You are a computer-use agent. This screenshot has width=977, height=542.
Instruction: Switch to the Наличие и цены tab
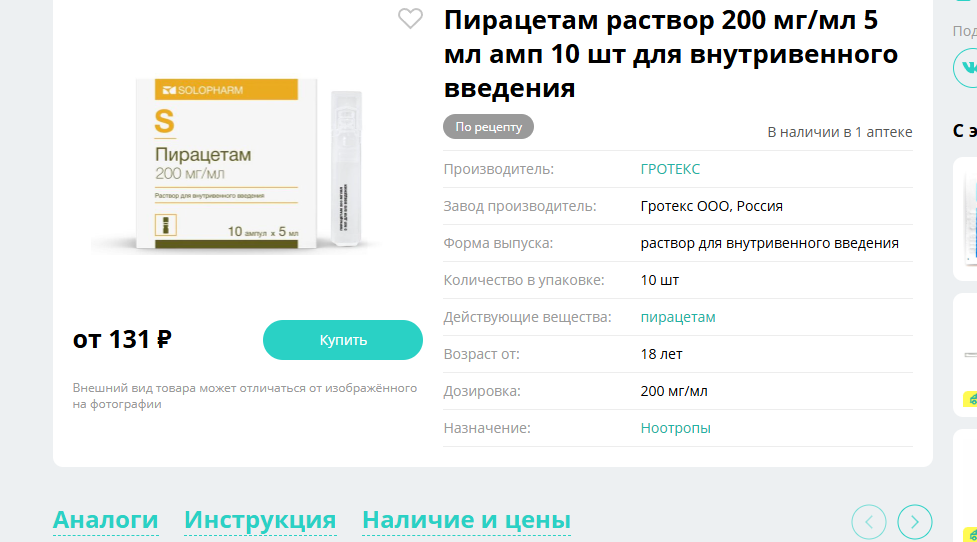click(466, 520)
